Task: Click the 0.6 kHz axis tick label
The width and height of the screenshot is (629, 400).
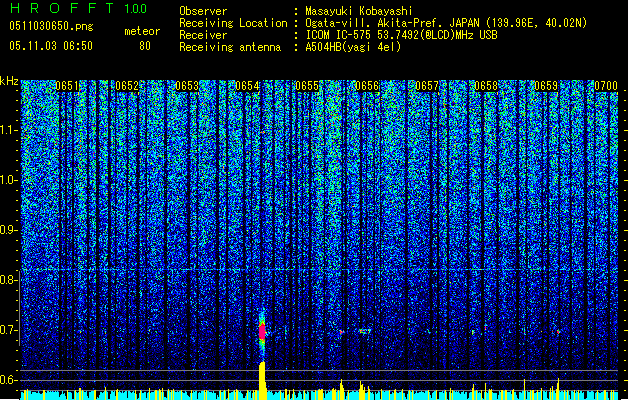Action: point(8,380)
